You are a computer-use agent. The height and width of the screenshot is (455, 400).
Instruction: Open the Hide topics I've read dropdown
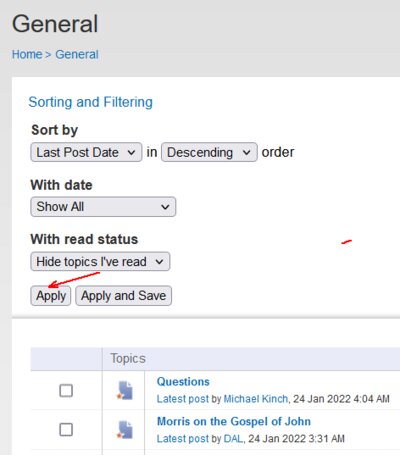100,261
